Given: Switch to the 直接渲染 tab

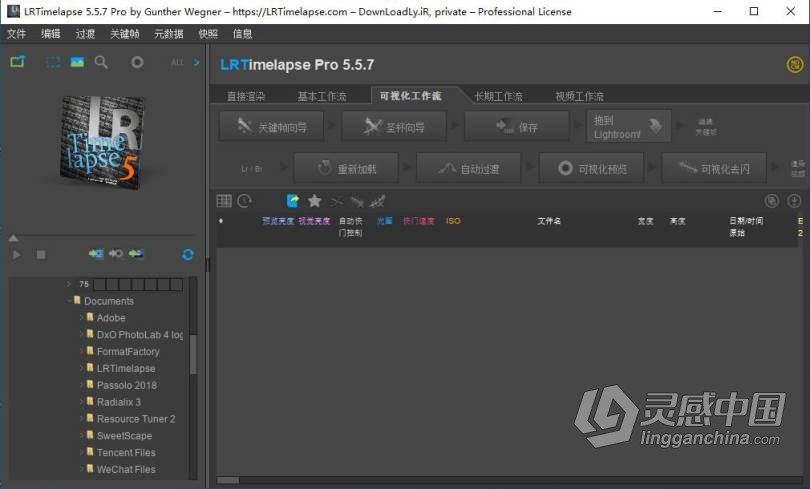Looking at the screenshot, I should click(246, 97).
